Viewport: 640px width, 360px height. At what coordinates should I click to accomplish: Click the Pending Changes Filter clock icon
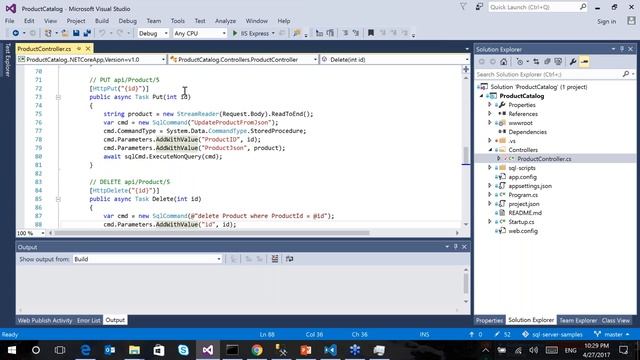click(520, 62)
